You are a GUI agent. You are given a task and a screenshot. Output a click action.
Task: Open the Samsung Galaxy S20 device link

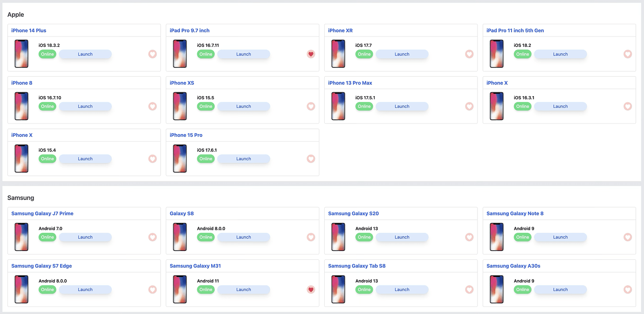tap(353, 213)
